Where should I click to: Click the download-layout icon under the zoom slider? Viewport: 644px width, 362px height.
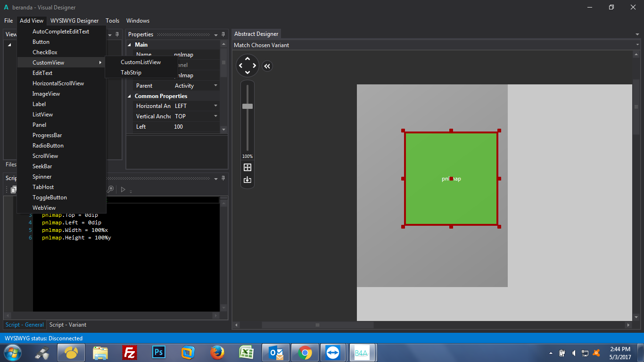[x=247, y=180]
